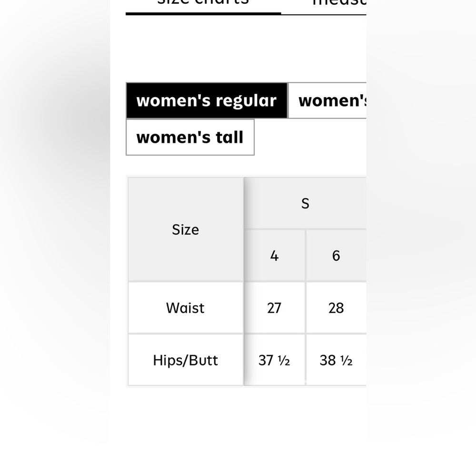The height and width of the screenshot is (476, 476).
Task: Open the size charts tab at top
Action: tap(203, 4)
